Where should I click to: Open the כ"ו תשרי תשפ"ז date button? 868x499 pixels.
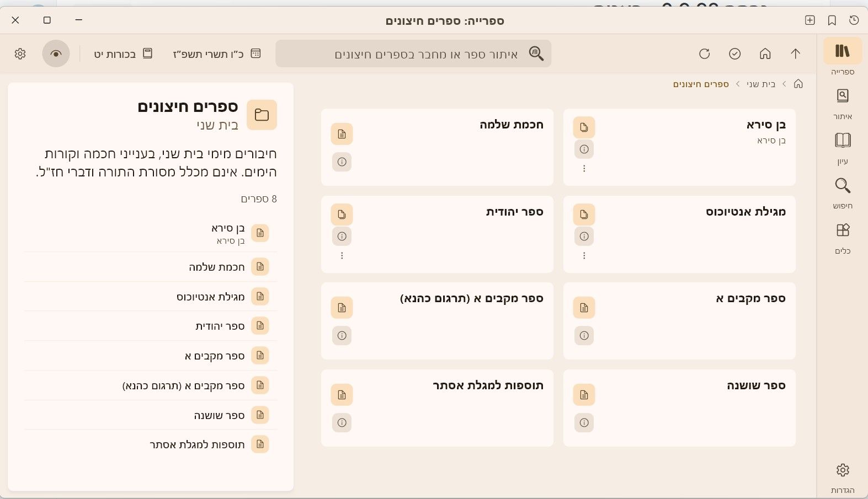tap(217, 53)
